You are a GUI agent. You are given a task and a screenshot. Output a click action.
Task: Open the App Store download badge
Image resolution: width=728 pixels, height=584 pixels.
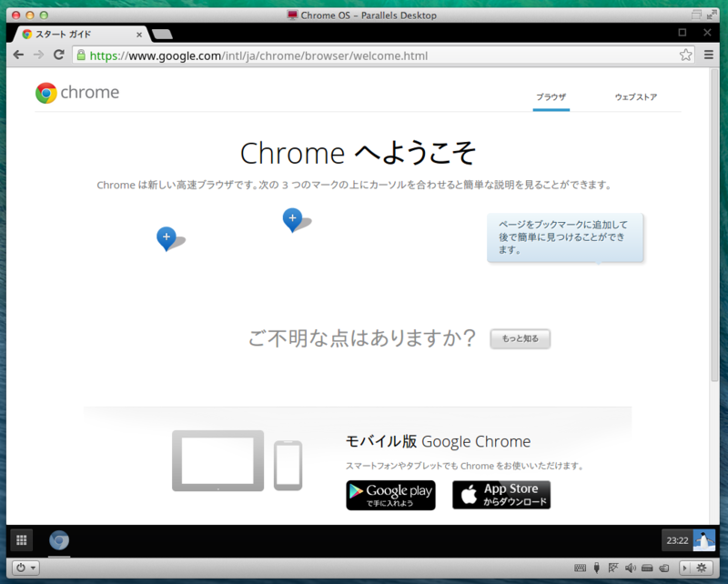coord(501,495)
